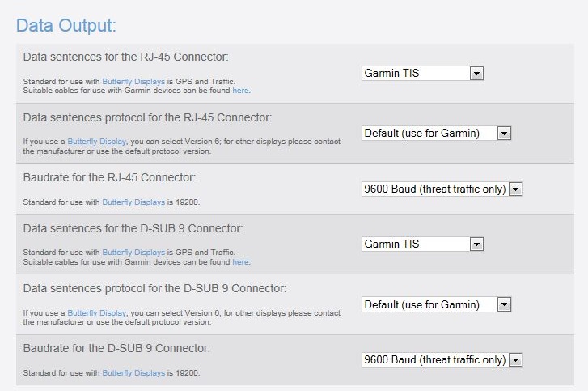Expand the D-SUB 9 data sentences protocol dropdown
The width and height of the screenshot is (588, 391).
437,304
